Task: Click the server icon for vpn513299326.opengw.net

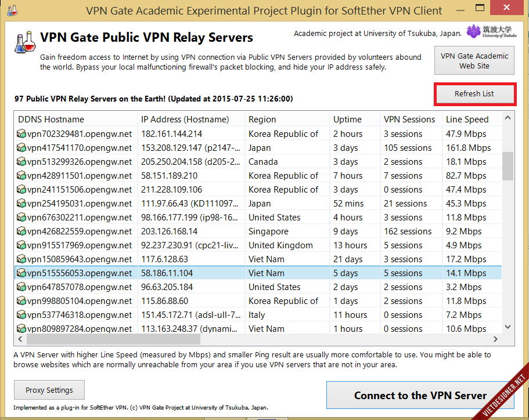Action: pyautogui.click(x=21, y=161)
